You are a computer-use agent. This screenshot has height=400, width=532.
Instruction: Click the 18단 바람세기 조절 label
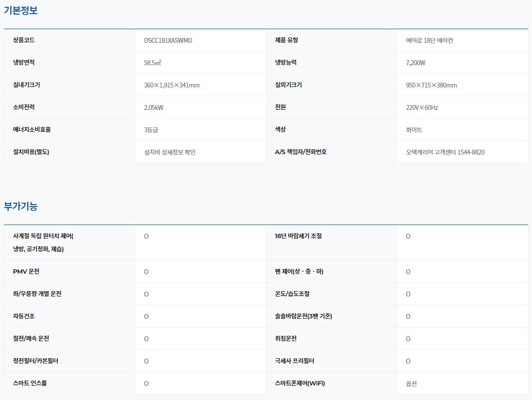pos(298,236)
